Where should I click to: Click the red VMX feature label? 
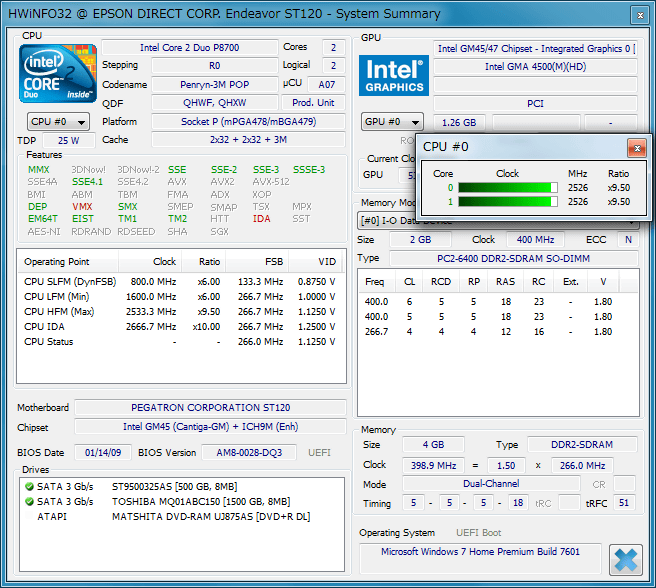point(82,207)
